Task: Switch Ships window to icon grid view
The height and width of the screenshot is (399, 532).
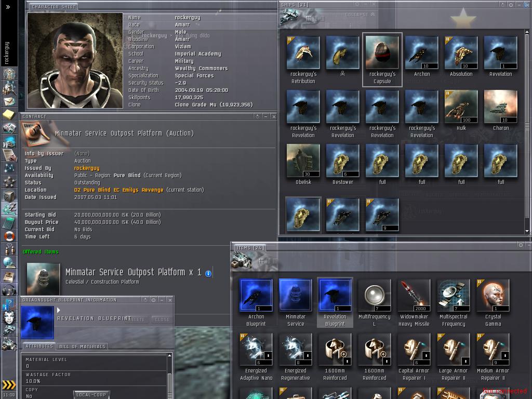Action: [x=309, y=19]
